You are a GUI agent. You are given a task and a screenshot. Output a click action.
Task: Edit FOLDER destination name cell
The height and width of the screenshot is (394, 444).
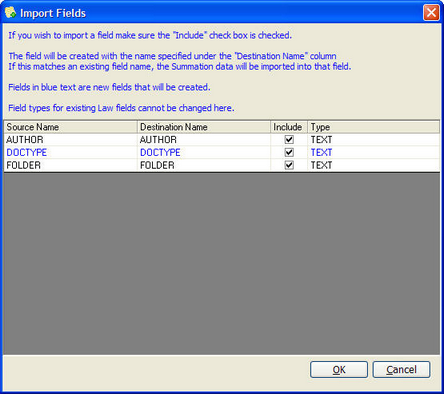[x=204, y=165]
